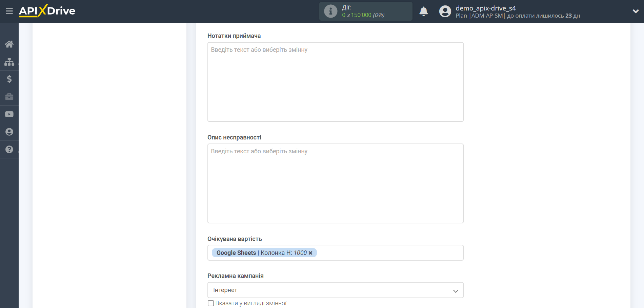The width and height of the screenshot is (644, 308).
Task: Open the help question mark icon
Action: pyautogui.click(x=9, y=150)
